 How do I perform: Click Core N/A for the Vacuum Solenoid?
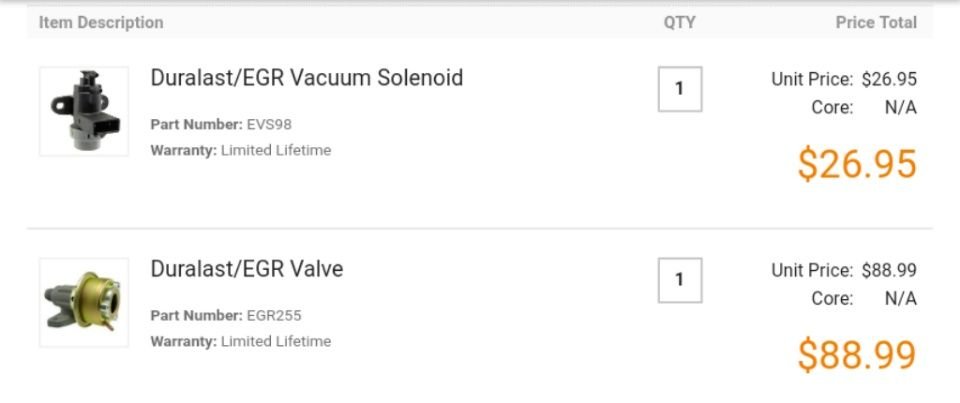864,108
